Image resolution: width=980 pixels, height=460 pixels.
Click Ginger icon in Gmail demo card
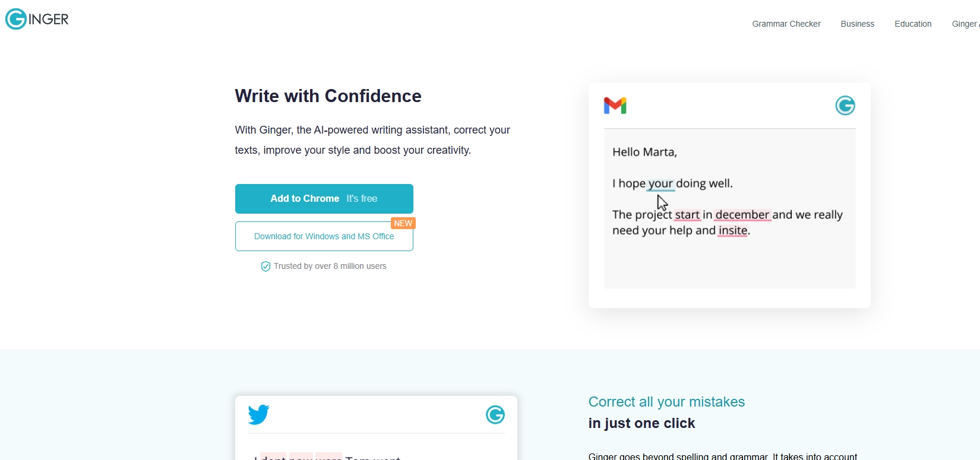[845, 106]
